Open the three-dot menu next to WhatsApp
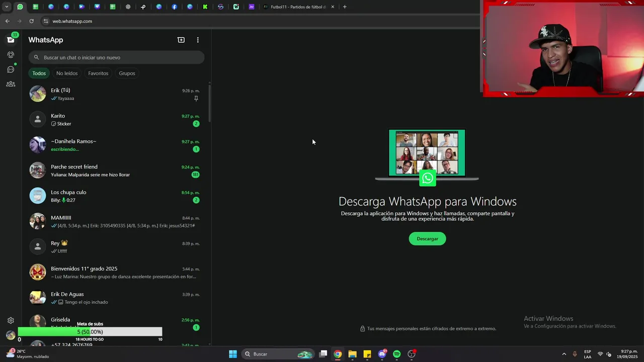The height and width of the screenshot is (362, 644). (x=198, y=40)
